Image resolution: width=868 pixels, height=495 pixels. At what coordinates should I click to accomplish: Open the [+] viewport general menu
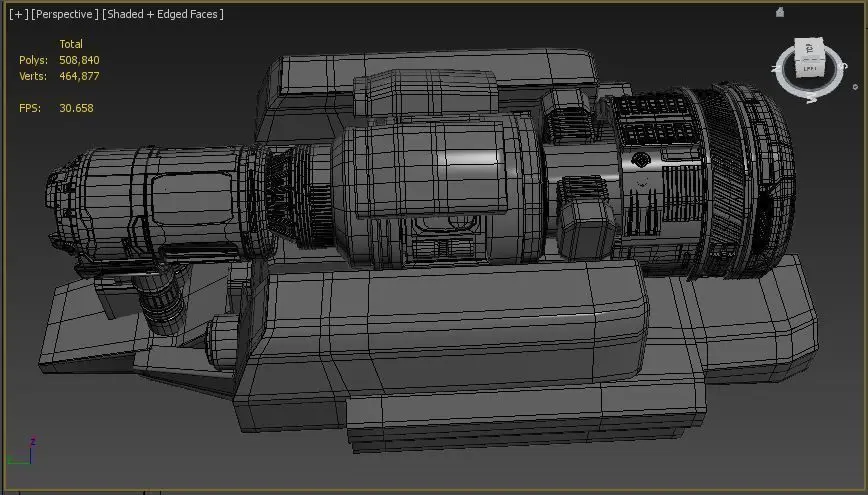point(18,14)
